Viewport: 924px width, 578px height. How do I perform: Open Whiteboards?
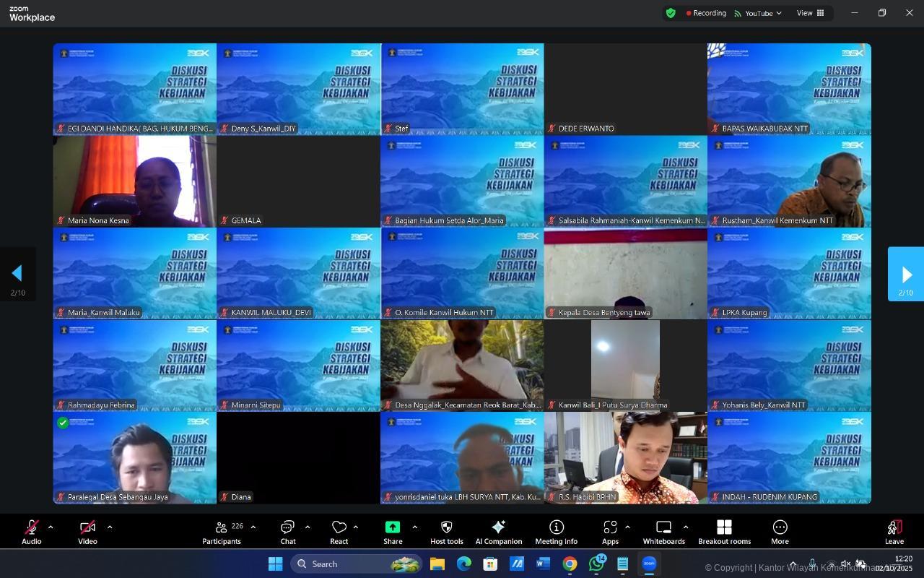click(663, 532)
